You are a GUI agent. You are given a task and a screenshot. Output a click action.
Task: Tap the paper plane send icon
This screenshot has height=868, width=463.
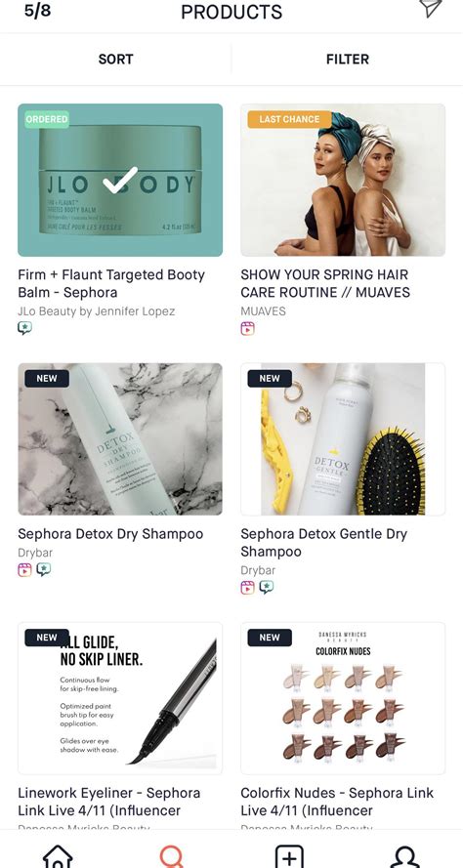431,8
